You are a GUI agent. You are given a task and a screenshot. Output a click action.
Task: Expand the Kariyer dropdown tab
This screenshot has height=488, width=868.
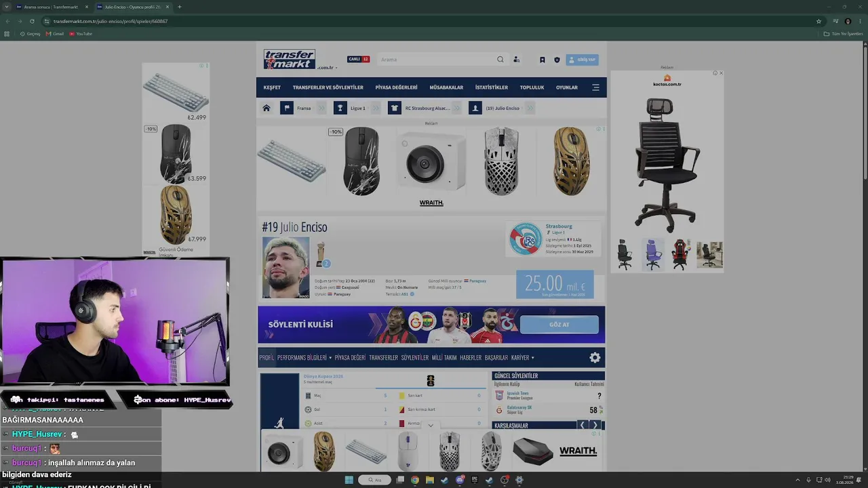(x=523, y=358)
